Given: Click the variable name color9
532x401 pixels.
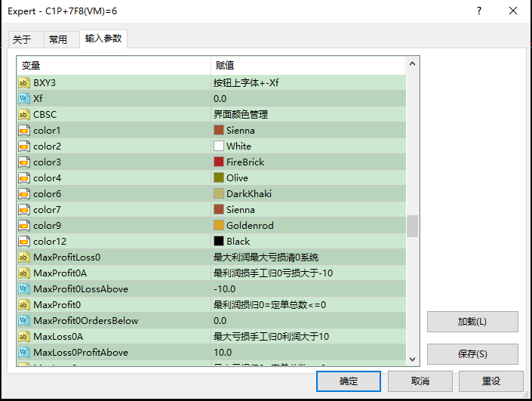Looking at the screenshot, I should (x=47, y=226).
